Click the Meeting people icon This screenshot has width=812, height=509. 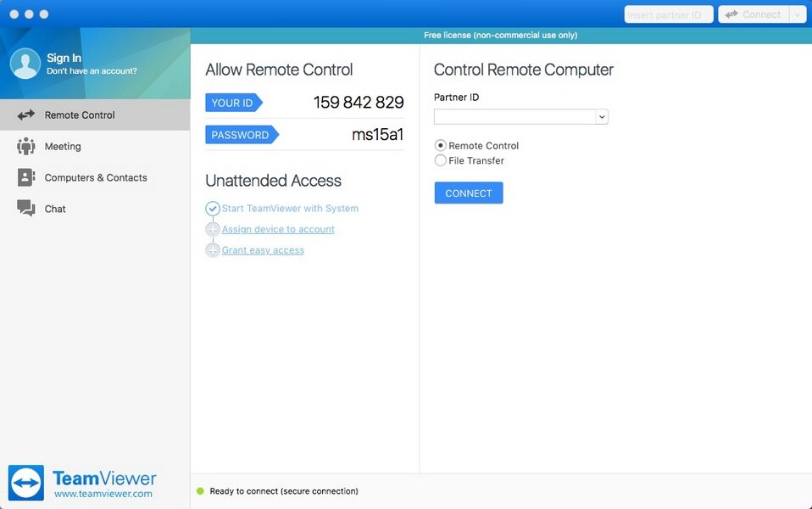pyautogui.click(x=26, y=146)
